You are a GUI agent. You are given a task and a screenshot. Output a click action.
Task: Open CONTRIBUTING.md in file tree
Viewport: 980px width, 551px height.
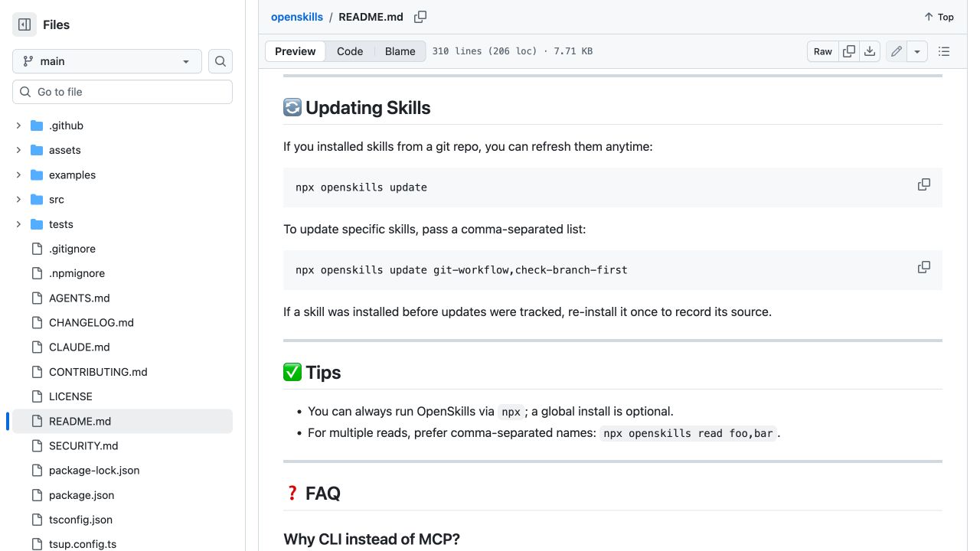pos(98,372)
